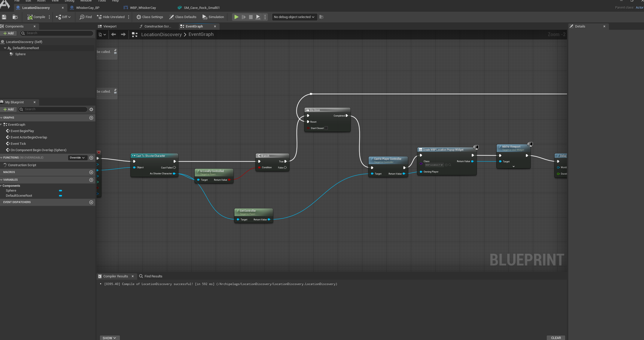Open the Construction Script graph tab
The height and width of the screenshot is (340, 644).
[158, 26]
